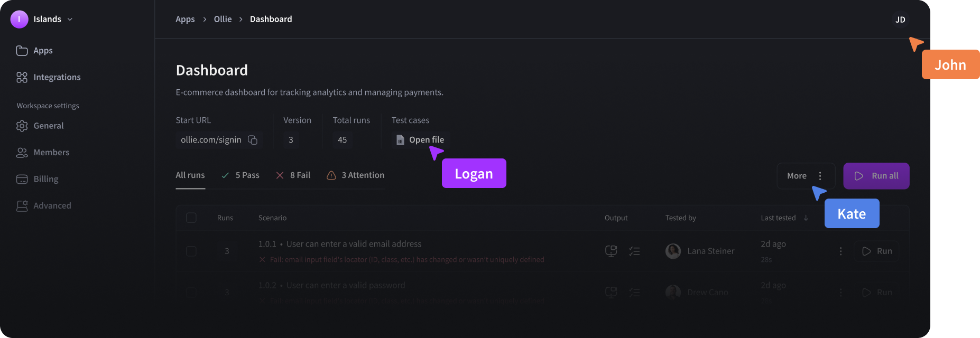Select the checkbox for scenario 1.0.1
This screenshot has width=980, height=338.
pos(191,251)
